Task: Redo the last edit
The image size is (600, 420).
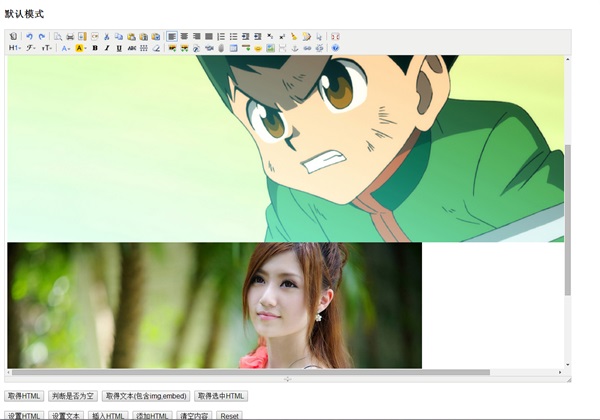Action: click(x=42, y=36)
